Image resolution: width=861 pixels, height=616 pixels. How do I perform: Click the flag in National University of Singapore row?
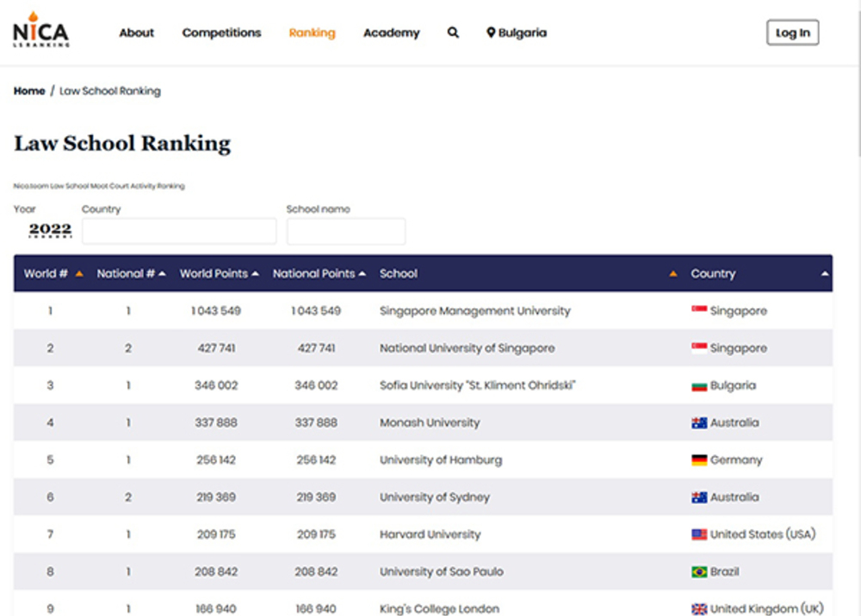pyautogui.click(x=699, y=348)
